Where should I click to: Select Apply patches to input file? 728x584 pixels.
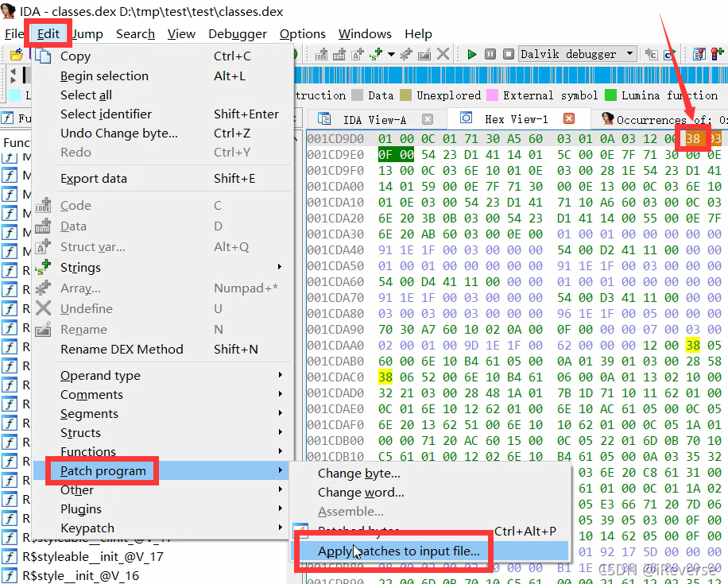(429, 551)
